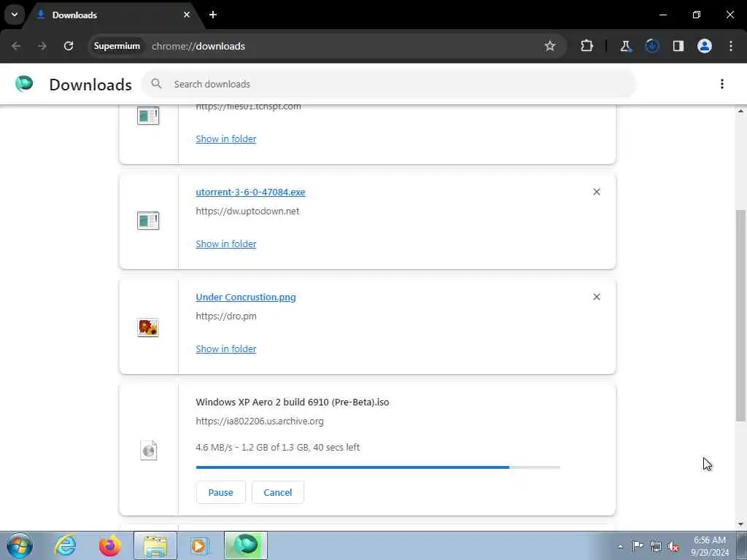Open the Chrome Labs flask icon
This screenshot has height=560, width=747.
tap(625, 46)
